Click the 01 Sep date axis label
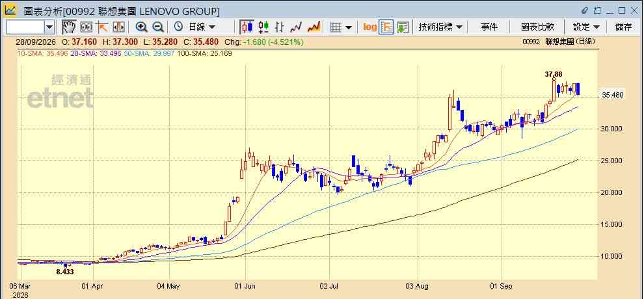 pyautogui.click(x=502, y=286)
